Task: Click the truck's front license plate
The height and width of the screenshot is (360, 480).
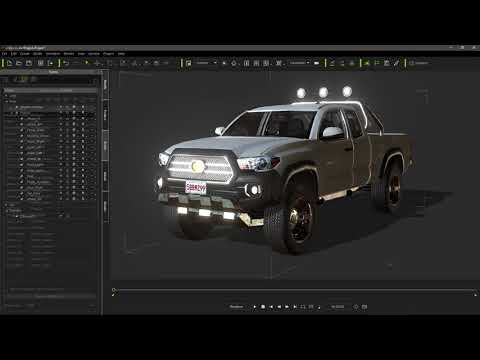Action: [x=196, y=188]
